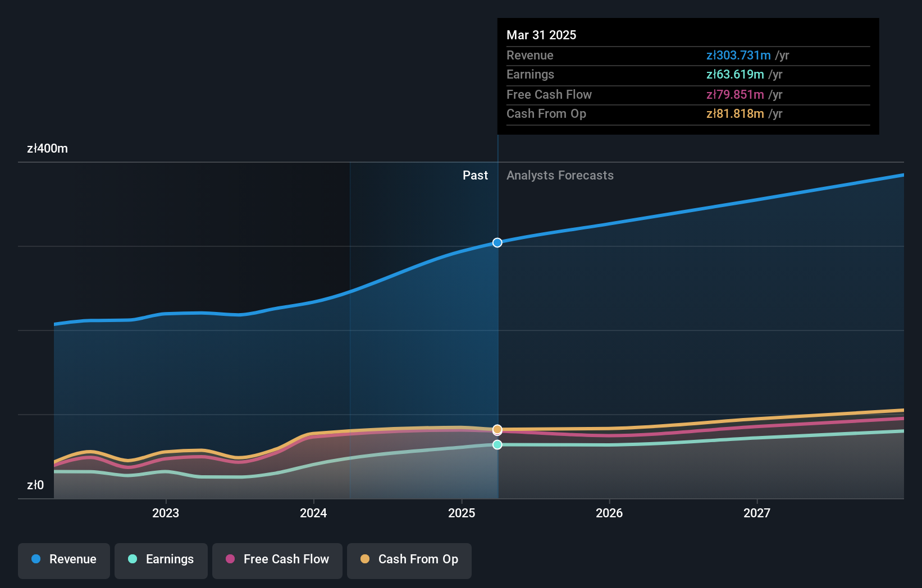This screenshot has width=922, height=588.
Task: Click the zł79.851m free cash flow value
Action: [735, 95]
